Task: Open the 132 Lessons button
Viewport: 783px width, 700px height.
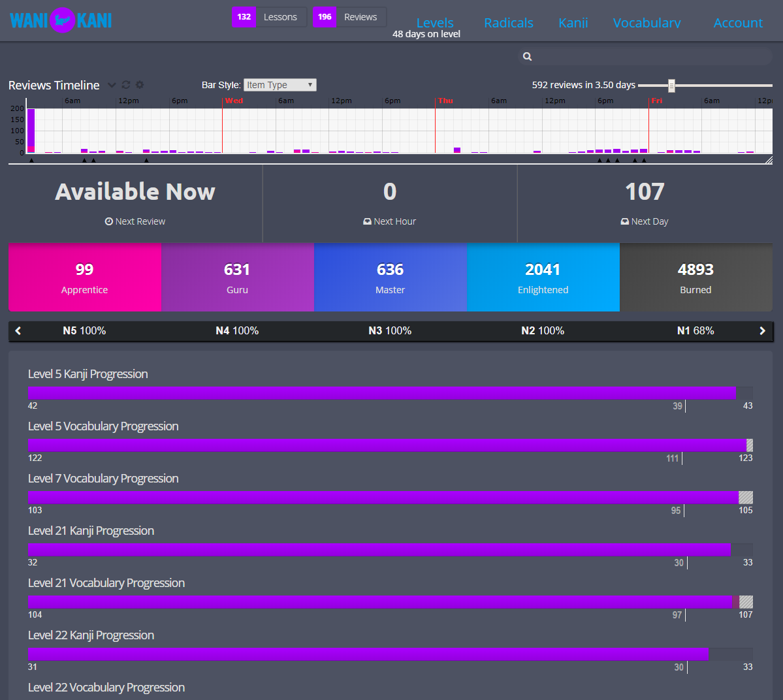Action: point(269,17)
